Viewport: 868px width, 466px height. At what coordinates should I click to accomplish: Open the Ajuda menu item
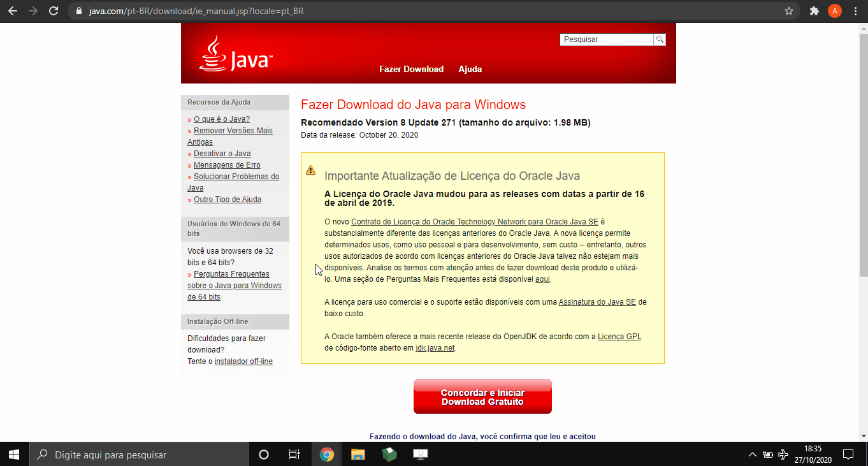pyautogui.click(x=470, y=69)
